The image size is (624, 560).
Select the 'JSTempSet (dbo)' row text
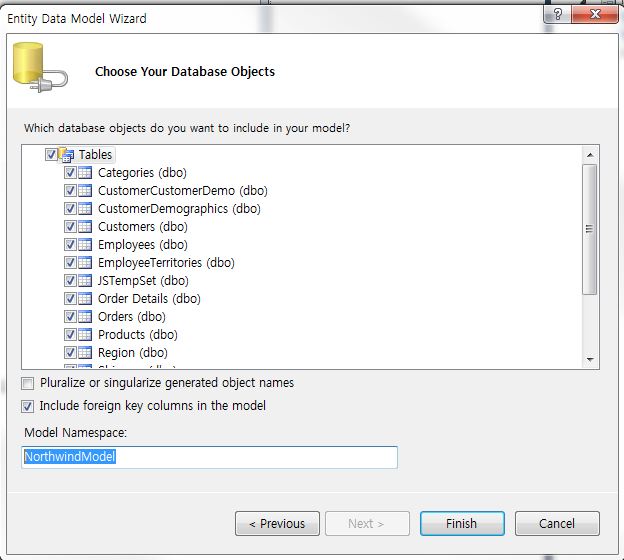click(143, 281)
